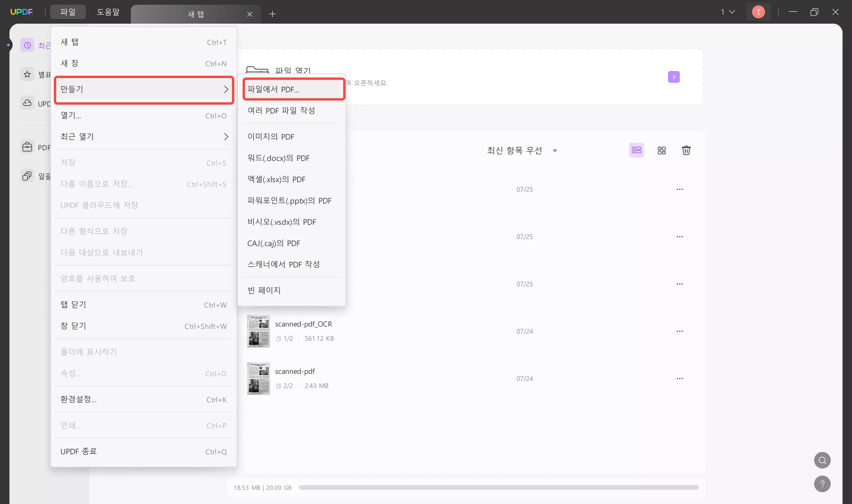The height and width of the screenshot is (504, 852).
Task: Click the purple arrow in file open box
Action: coord(674,77)
